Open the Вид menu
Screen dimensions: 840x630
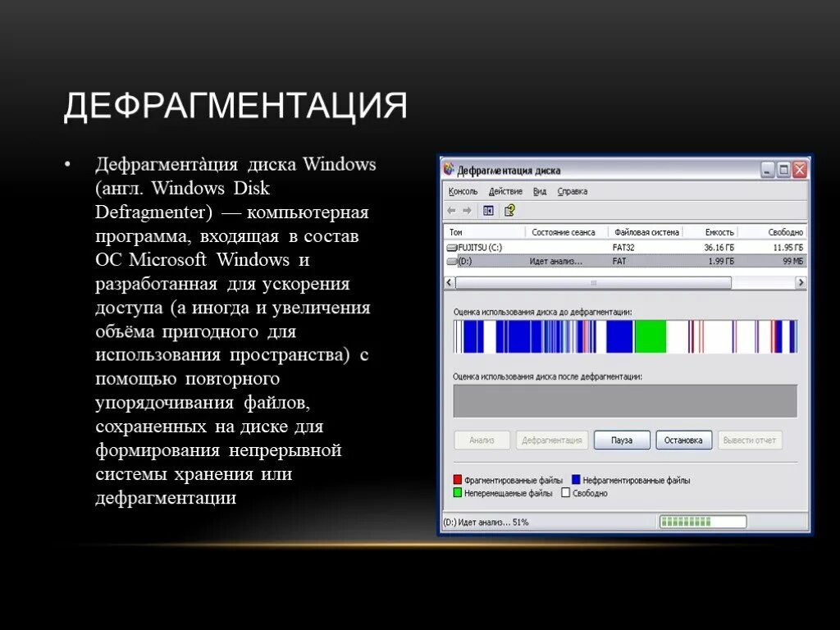click(540, 191)
